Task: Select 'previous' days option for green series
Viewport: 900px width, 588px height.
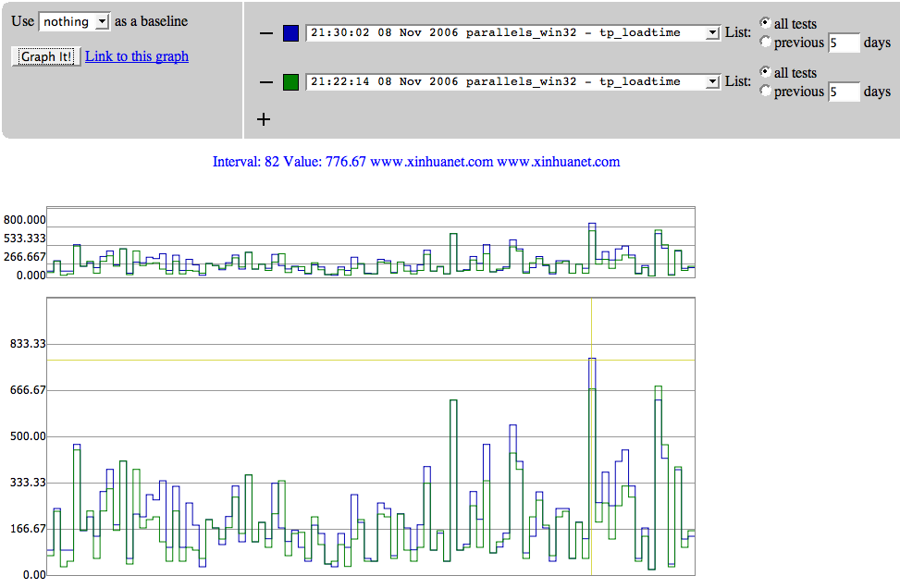Action: pyautogui.click(x=765, y=91)
